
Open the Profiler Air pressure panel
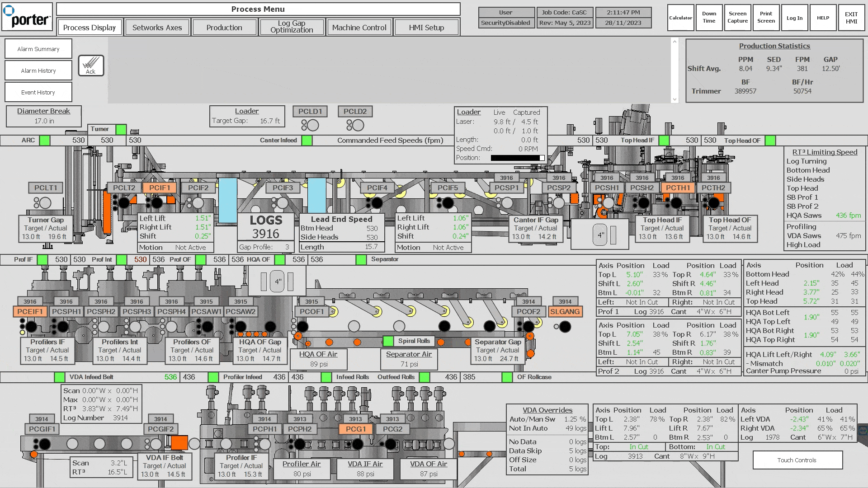point(302,468)
